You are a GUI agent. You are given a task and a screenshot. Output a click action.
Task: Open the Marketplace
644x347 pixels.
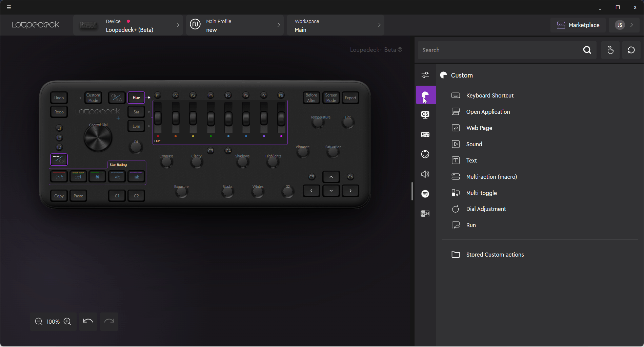578,25
